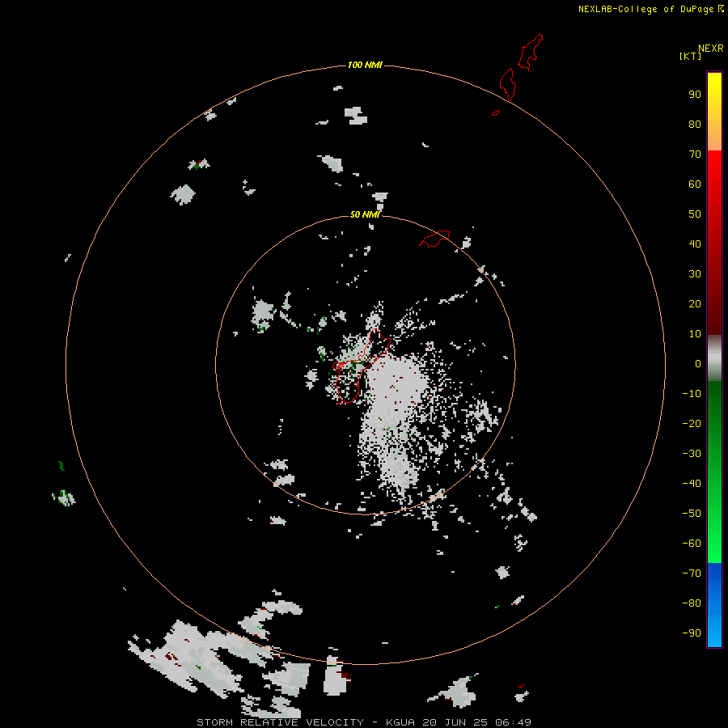
Task: Select the 50 value on velocity scale
Action: click(695, 214)
